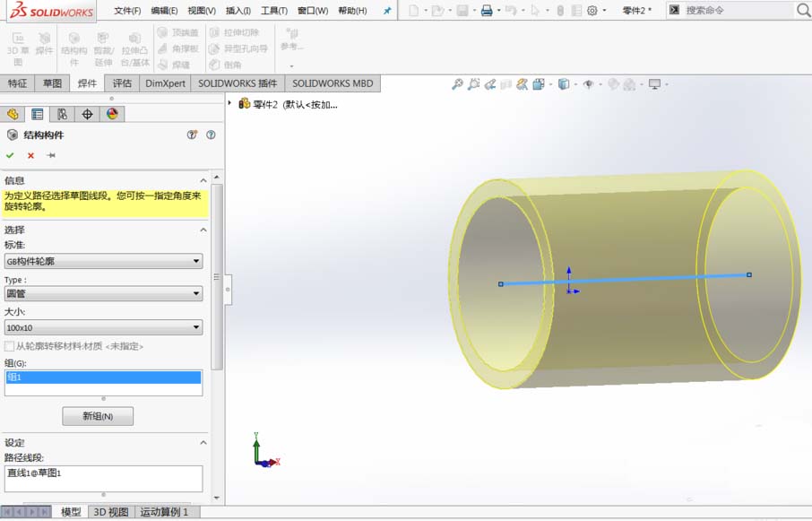Cancel structural member with red X
Viewport: 812px width, 521px height.
click(x=30, y=155)
